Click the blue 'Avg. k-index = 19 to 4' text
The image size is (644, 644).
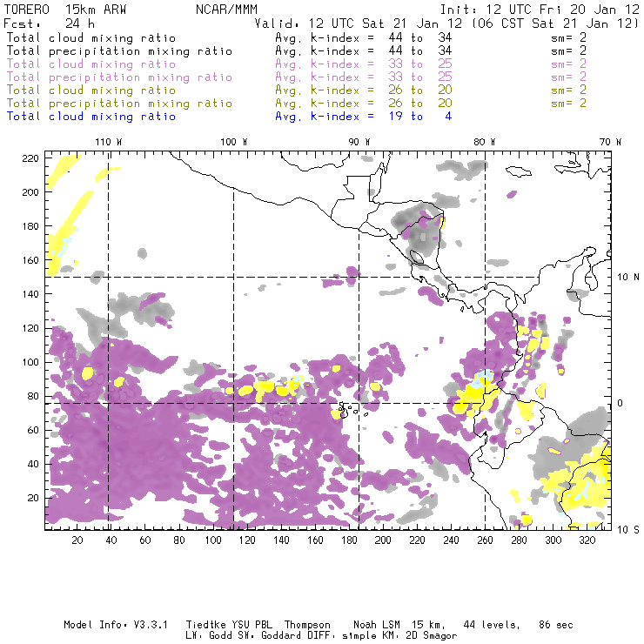coord(364,117)
